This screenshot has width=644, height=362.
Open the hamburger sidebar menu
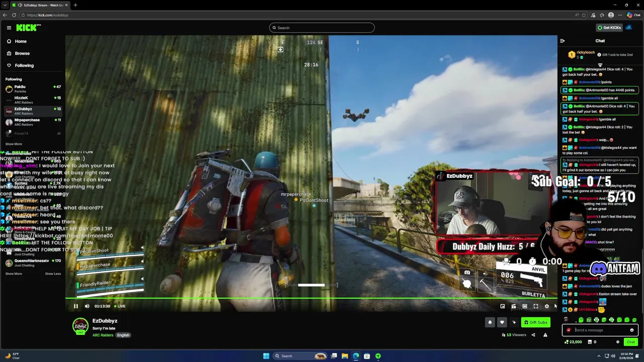click(x=9, y=28)
